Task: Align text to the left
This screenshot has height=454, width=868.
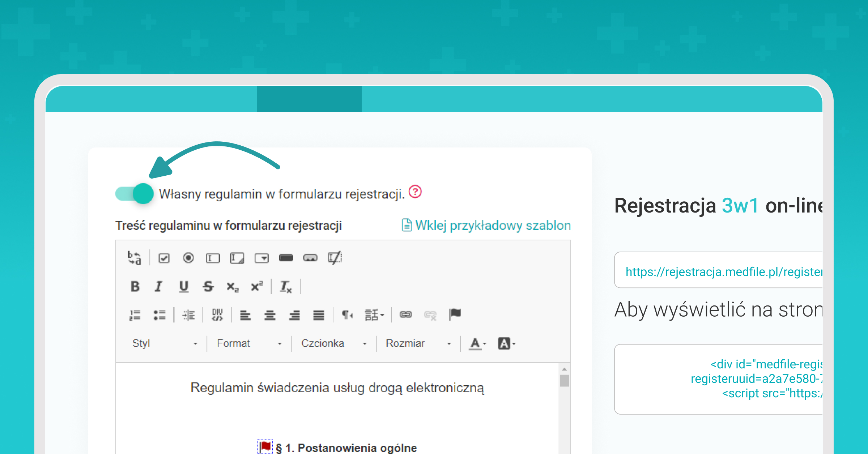Action: coord(245,315)
